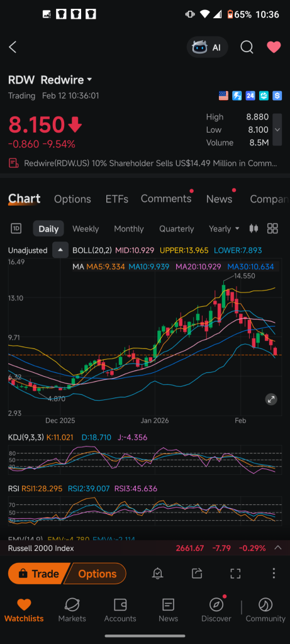Go to Accounts in bottom navigation
290x644 pixels.
[120, 610]
